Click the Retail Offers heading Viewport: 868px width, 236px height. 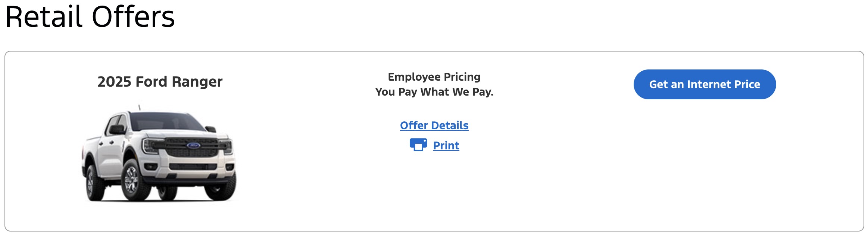(x=90, y=17)
